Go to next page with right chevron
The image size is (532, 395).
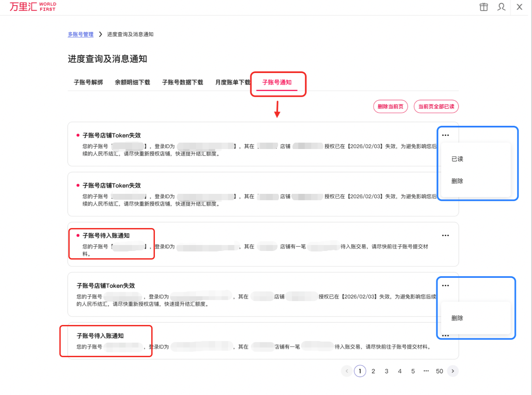[x=453, y=371]
